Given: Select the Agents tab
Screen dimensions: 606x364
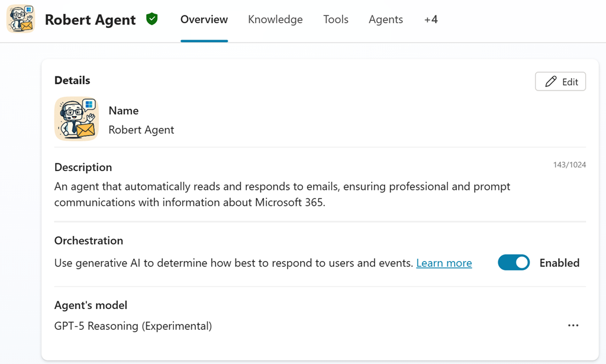Looking at the screenshot, I should (x=386, y=20).
